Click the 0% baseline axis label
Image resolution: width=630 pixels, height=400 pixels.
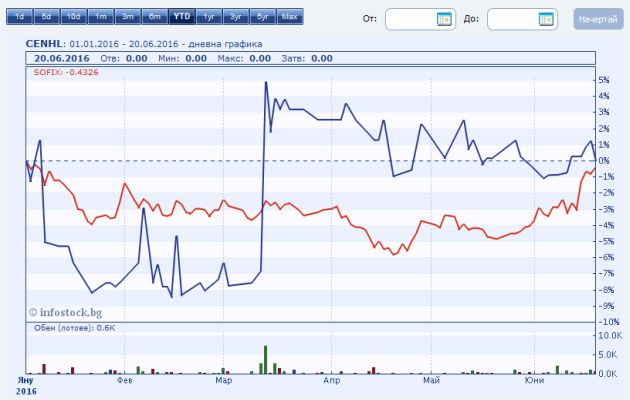604,161
